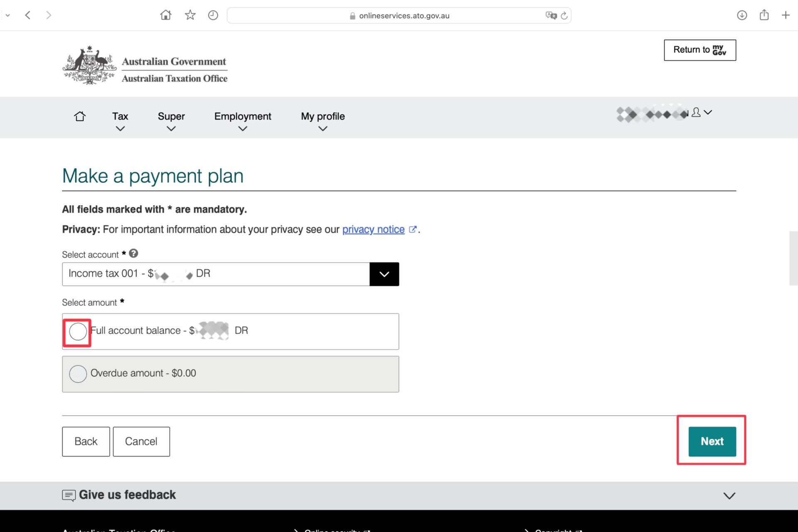Open downloads icon in browser toolbar
Screen dimensions: 798x532
coord(742,15)
